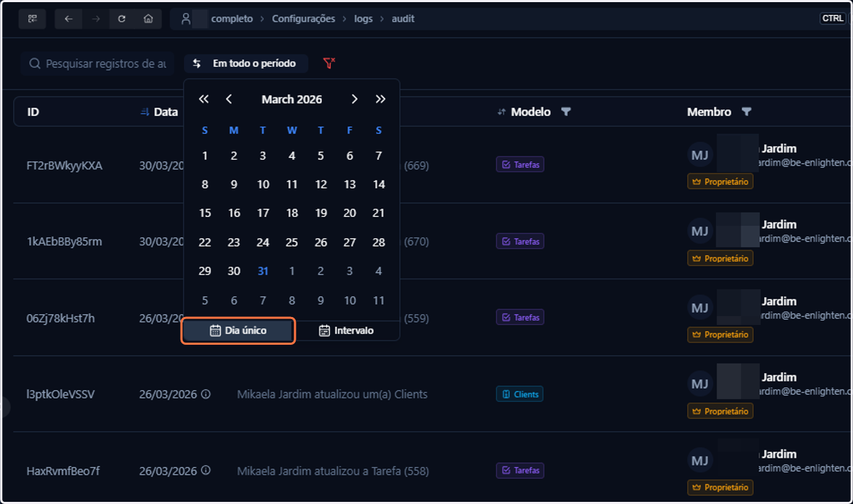The height and width of the screenshot is (504, 853).
Task: Click 'Mikaela Jardim atualizou um(a) Clients' text
Action: click(332, 394)
